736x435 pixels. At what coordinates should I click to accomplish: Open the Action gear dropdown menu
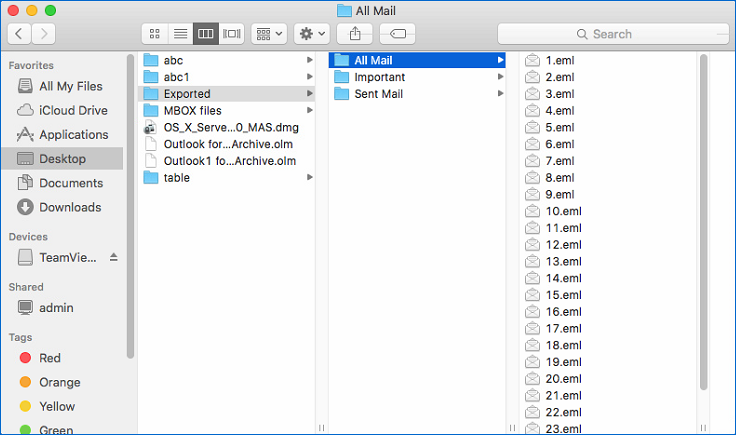(311, 34)
